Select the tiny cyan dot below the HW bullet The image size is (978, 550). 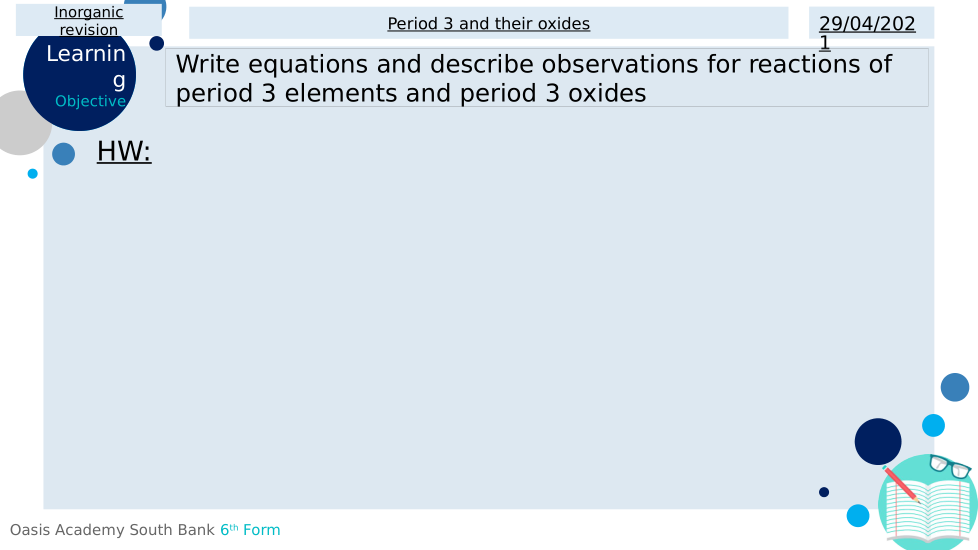[33, 174]
